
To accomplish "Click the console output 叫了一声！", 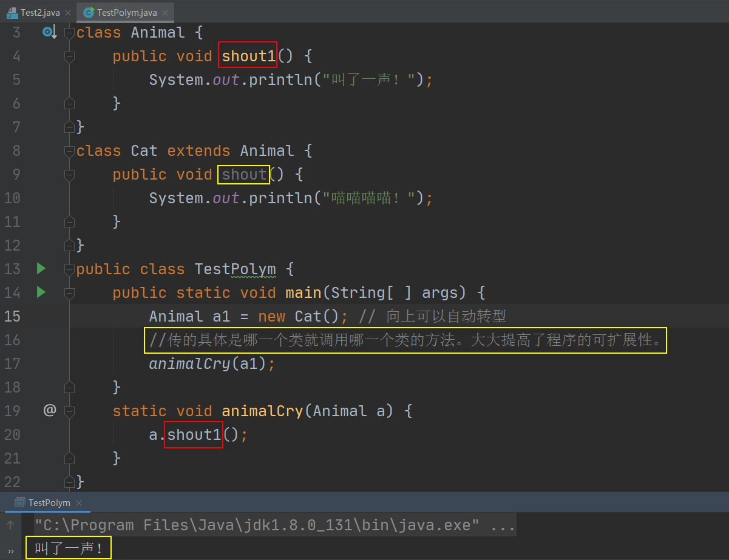I will tap(69, 548).
